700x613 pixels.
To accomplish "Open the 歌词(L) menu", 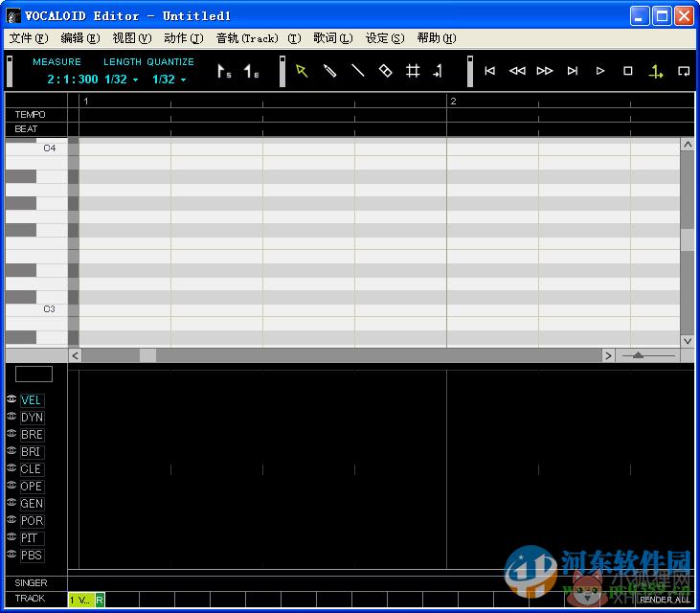I will click(333, 38).
